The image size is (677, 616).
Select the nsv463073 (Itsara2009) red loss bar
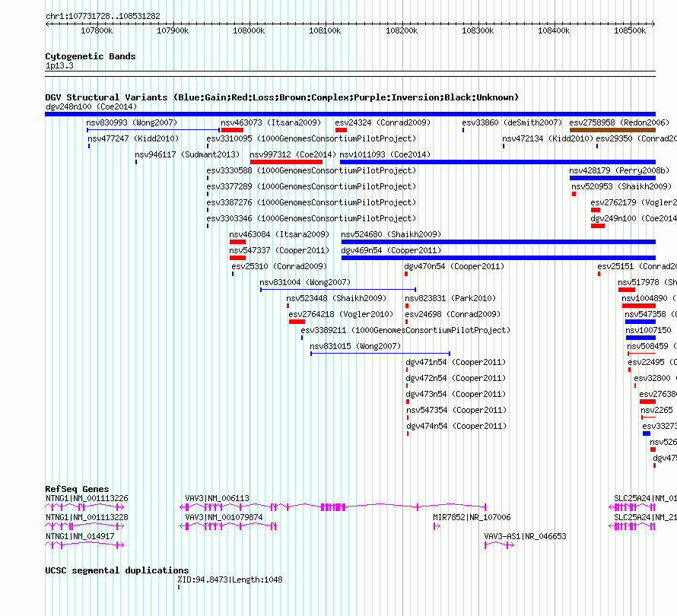click(232, 130)
